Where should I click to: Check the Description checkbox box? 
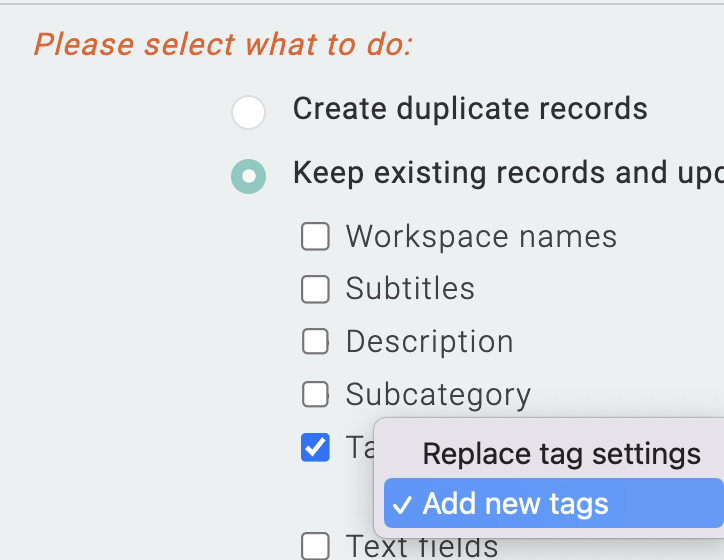point(316,342)
